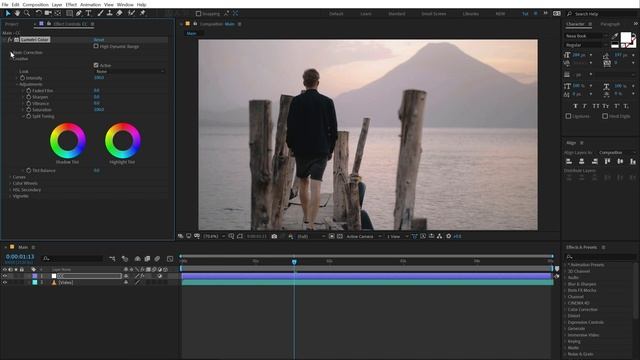The height and width of the screenshot is (360, 640).
Task: Open the viewer composition settings gear icon
Action: pyautogui.click(x=449, y=236)
